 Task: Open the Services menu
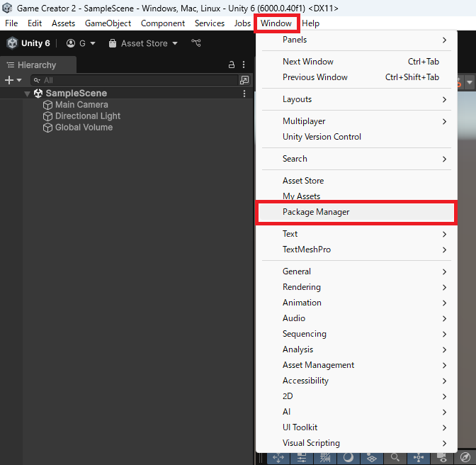click(x=210, y=23)
